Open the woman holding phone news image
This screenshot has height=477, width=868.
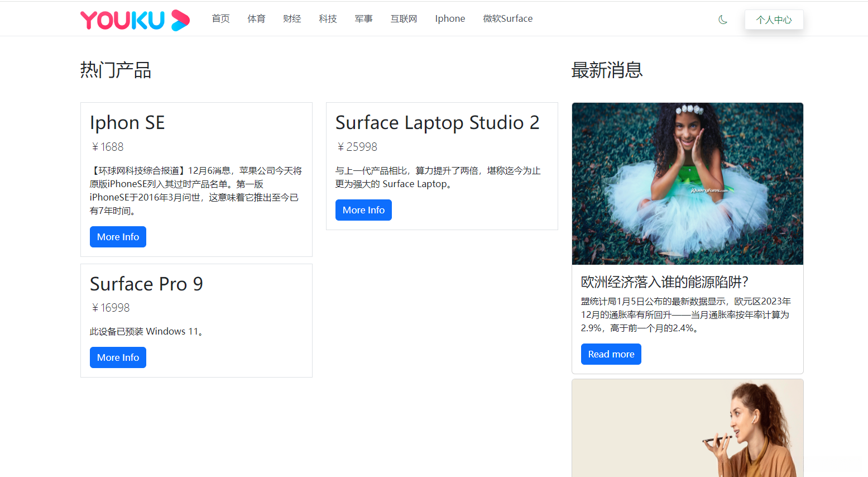coord(688,428)
